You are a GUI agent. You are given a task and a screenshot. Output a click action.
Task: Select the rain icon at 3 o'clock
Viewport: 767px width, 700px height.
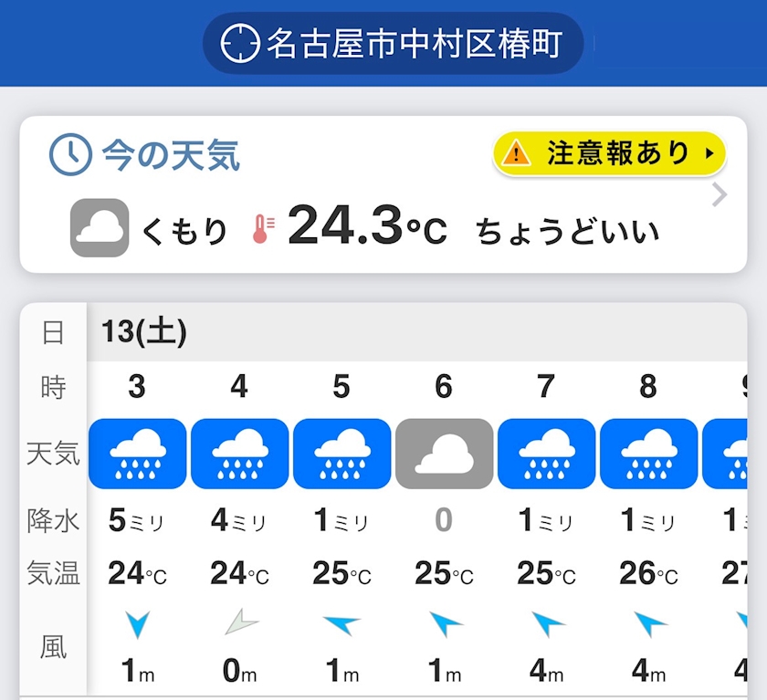pyautogui.click(x=137, y=454)
